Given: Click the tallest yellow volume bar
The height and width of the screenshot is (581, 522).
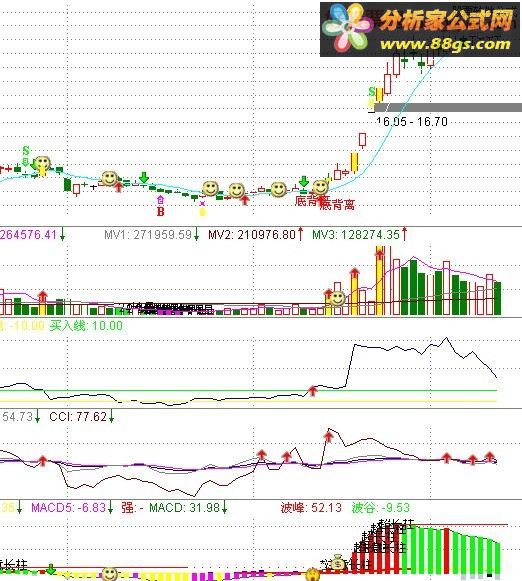Looking at the screenshot, I should (380, 280).
